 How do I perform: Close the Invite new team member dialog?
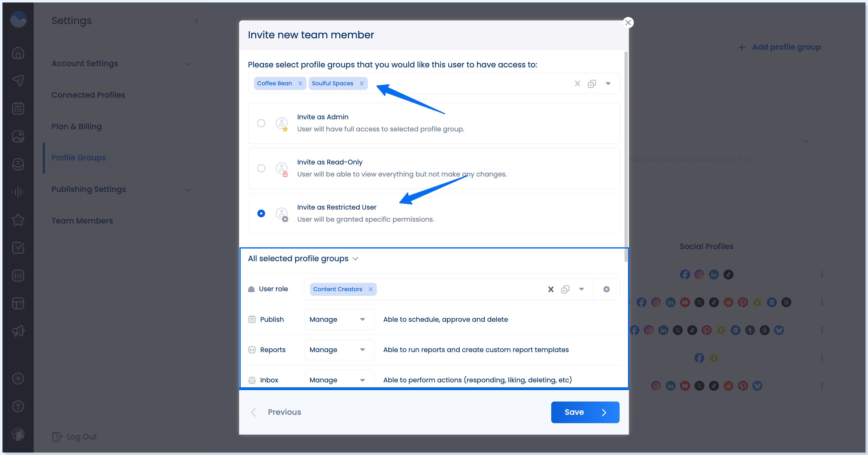tap(628, 23)
